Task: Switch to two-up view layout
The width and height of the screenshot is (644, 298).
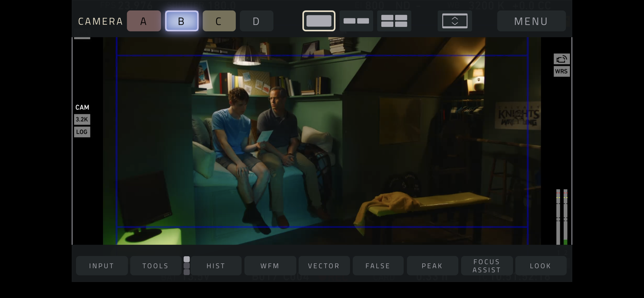Action: [356, 21]
